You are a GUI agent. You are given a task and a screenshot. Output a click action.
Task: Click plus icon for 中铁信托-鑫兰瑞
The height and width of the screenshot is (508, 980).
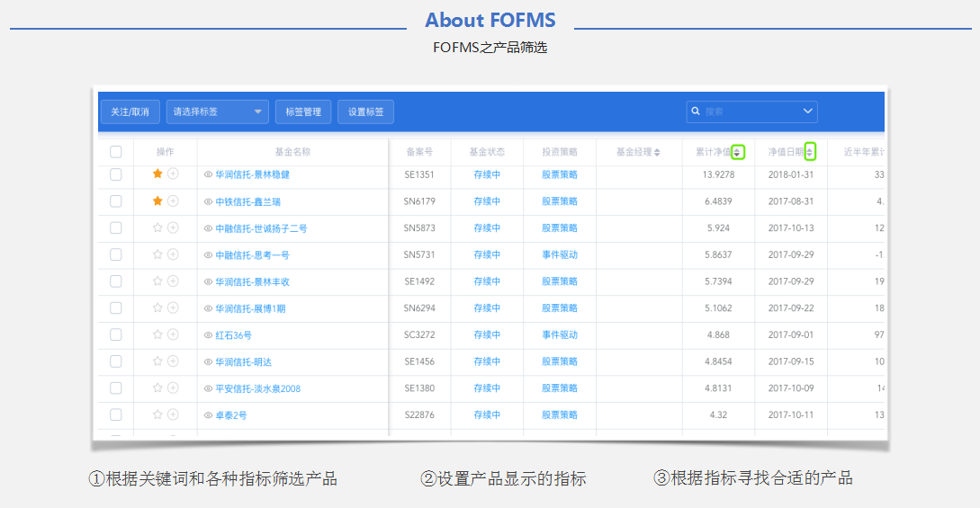(x=173, y=201)
